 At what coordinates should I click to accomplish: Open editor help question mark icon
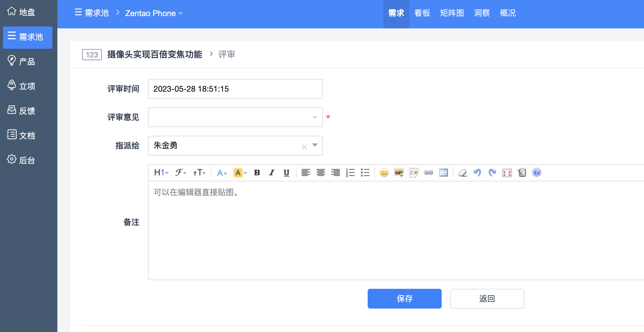[536, 172]
